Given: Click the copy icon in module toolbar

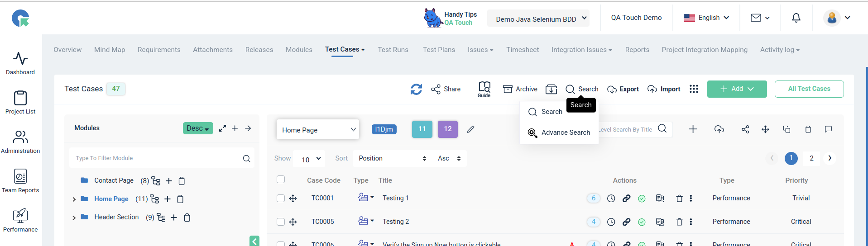Looking at the screenshot, I should point(786,129).
